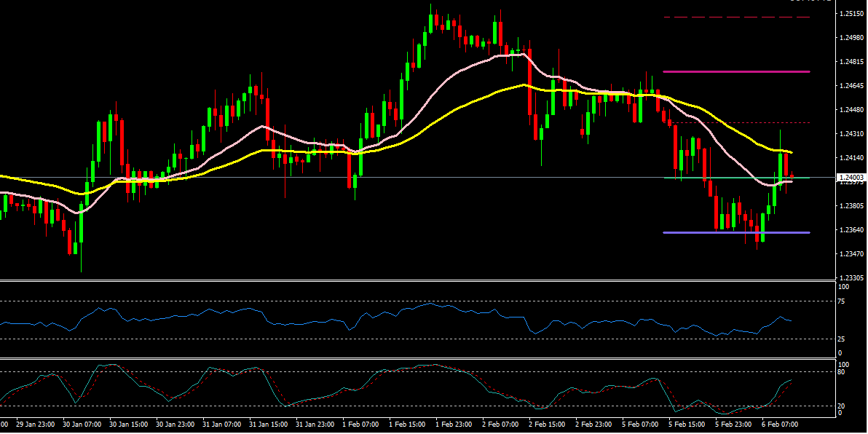Screen dimensions: 868x434
Task: Click the current price label 1.24003
Action: pyautogui.click(x=851, y=177)
